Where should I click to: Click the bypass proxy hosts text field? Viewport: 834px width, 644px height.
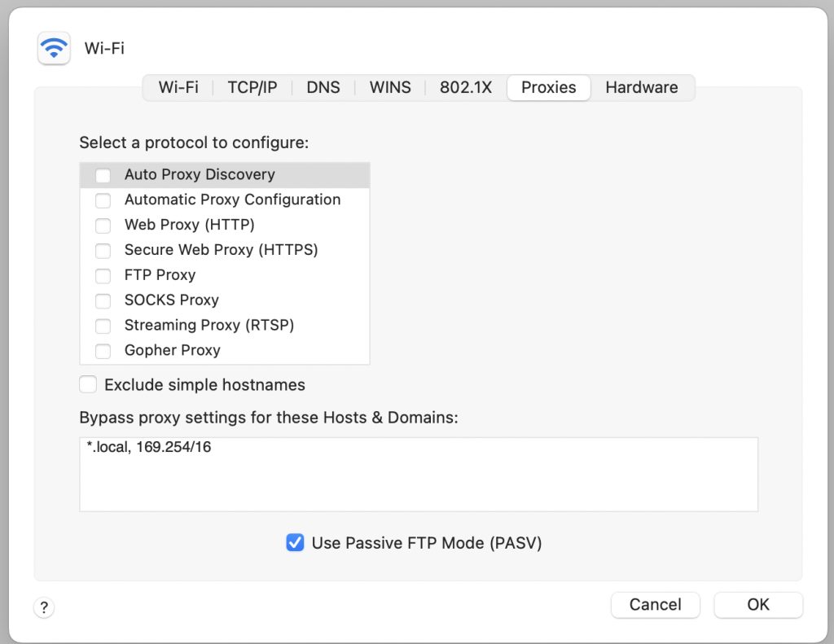click(x=419, y=475)
